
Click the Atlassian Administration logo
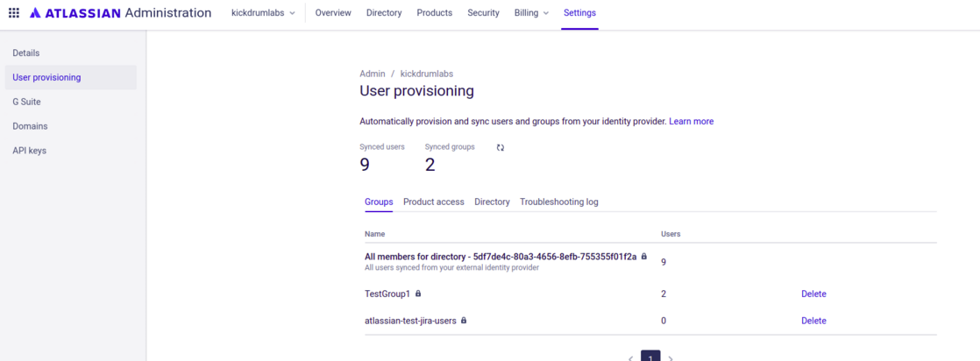[x=120, y=12]
